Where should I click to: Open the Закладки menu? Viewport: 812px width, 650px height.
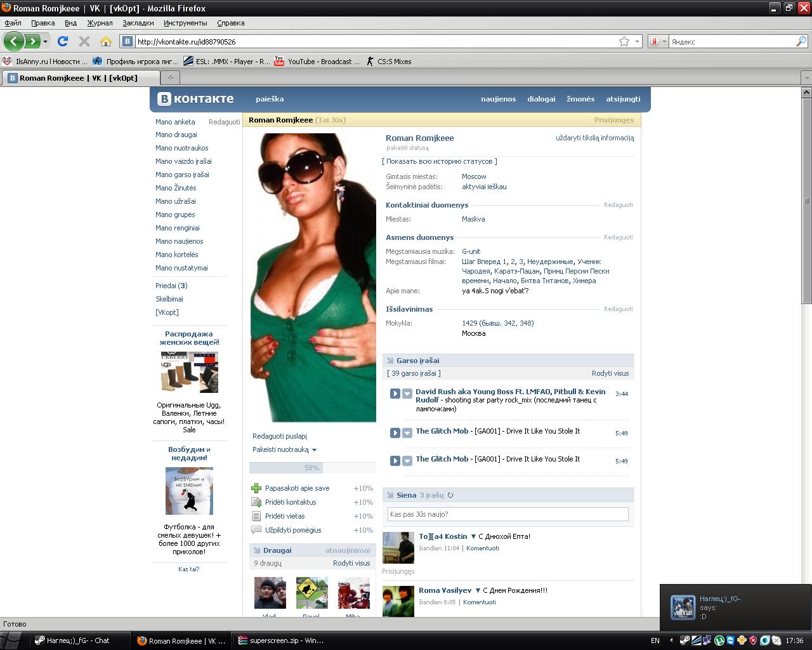coord(138,23)
